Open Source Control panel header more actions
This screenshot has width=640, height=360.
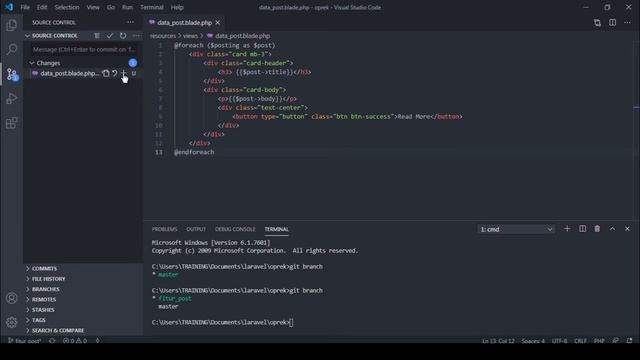pos(130,22)
